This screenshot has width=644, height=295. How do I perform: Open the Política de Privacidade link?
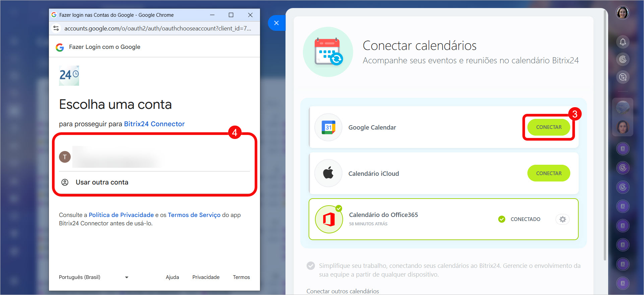pyautogui.click(x=121, y=215)
